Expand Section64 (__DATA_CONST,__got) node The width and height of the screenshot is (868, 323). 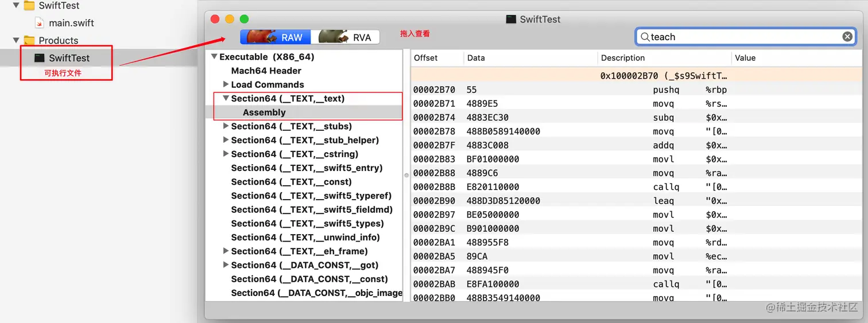click(226, 265)
